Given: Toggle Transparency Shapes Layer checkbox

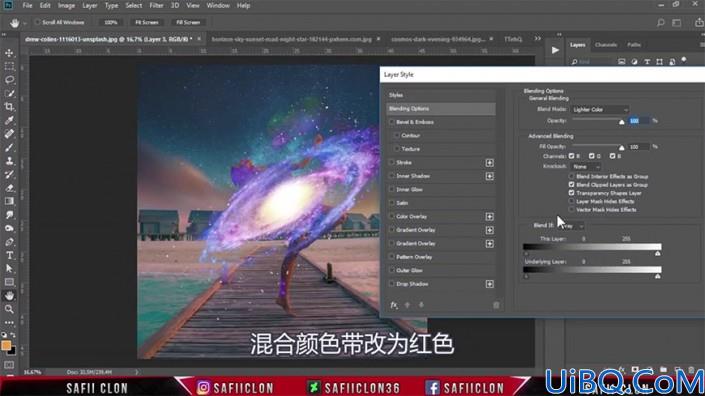Looking at the screenshot, I should pos(571,193).
